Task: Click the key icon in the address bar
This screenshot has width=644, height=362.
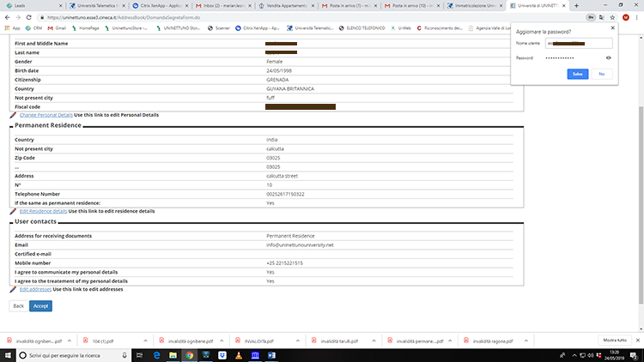Action: tap(591, 16)
